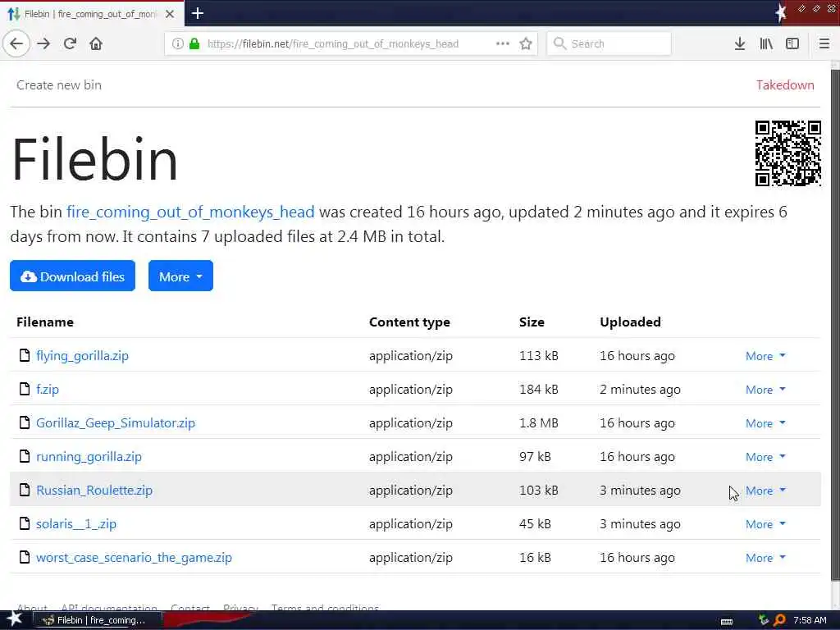Expand More menu for f.zip
Viewport: 840px width, 630px height.
coord(765,390)
